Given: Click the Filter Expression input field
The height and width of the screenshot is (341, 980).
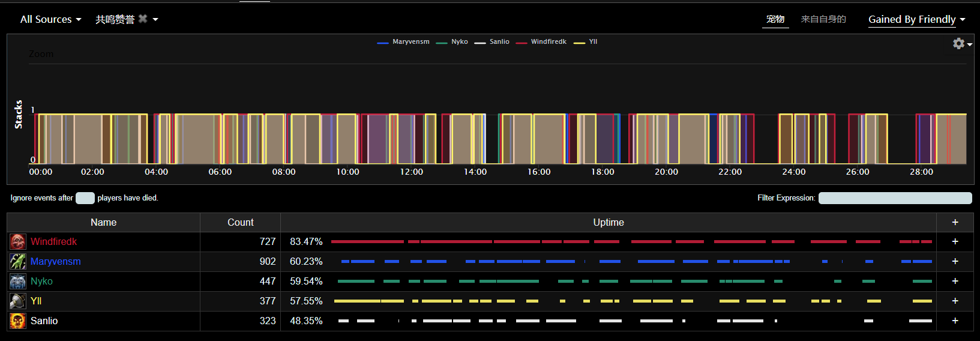Looking at the screenshot, I should click(895, 198).
